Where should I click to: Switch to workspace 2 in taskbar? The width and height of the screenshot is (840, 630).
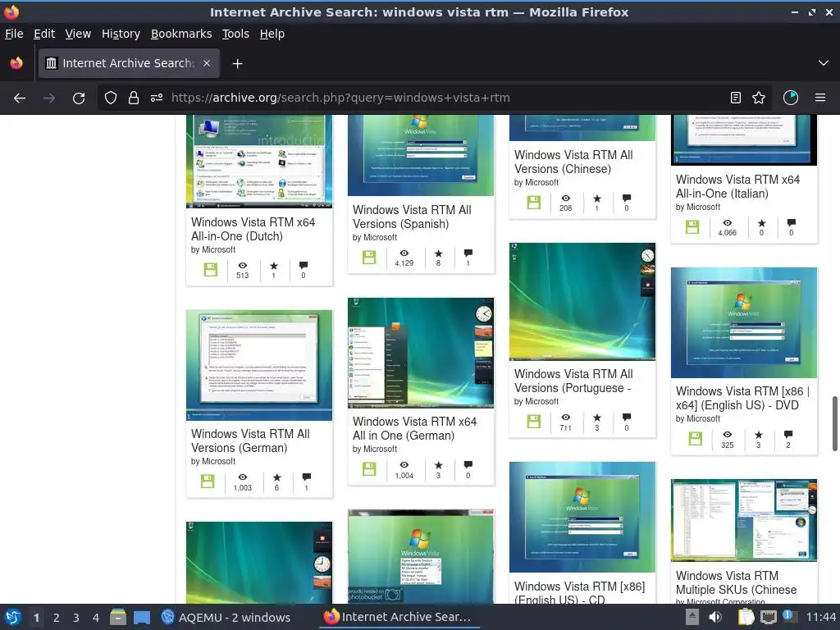[x=57, y=618]
